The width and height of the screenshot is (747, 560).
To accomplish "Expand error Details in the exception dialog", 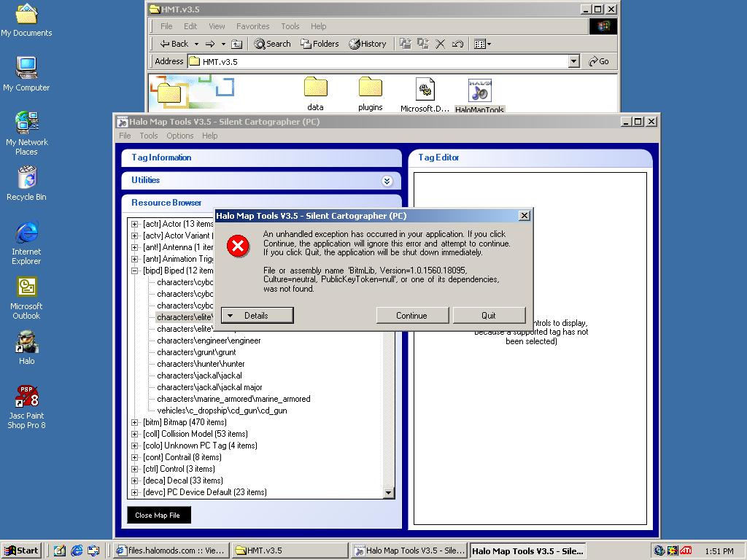I will [258, 315].
